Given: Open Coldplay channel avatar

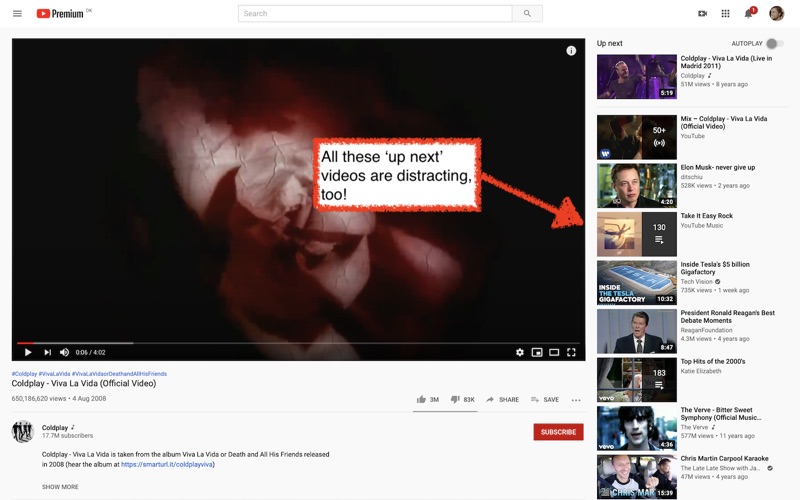Looking at the screenshot, I should point(23,432).
